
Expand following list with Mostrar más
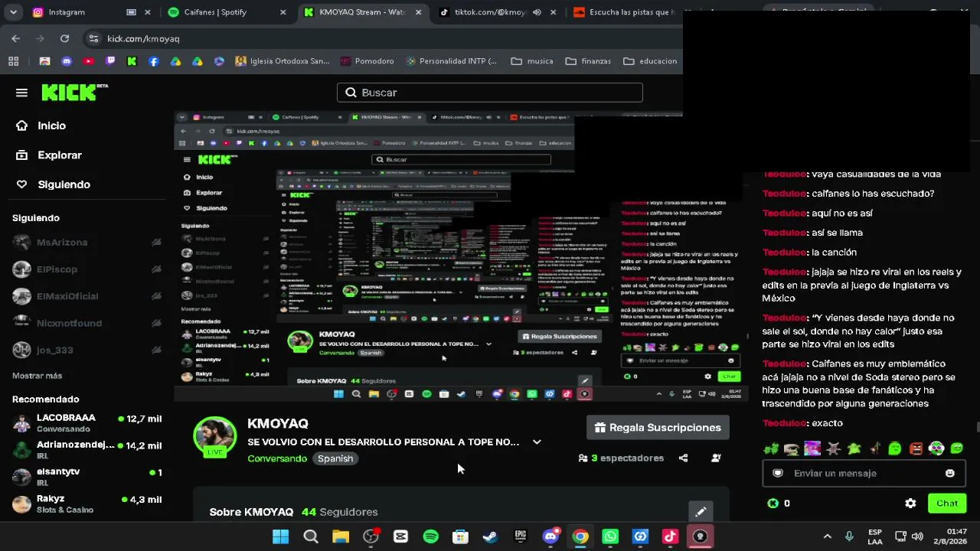pos(37,376)
